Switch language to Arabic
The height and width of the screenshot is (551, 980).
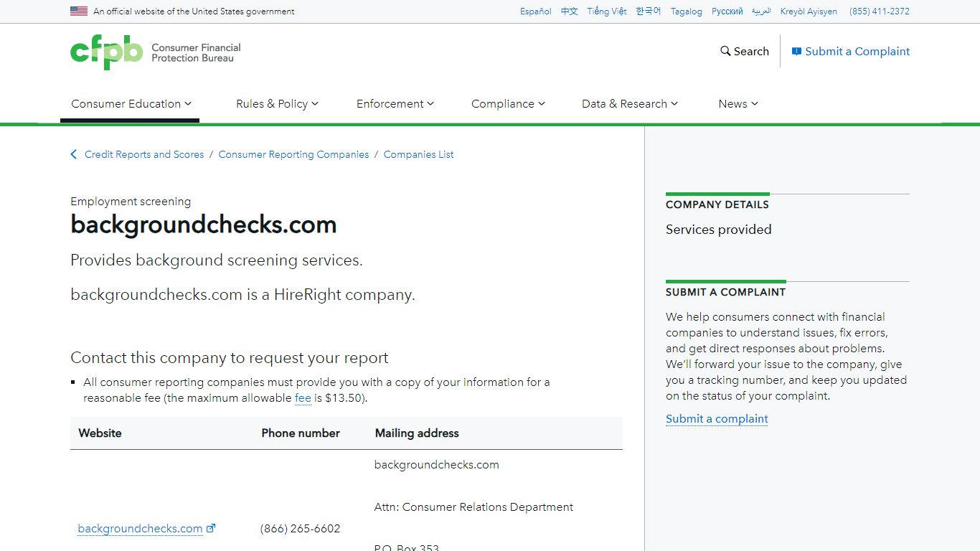(761, 11)
